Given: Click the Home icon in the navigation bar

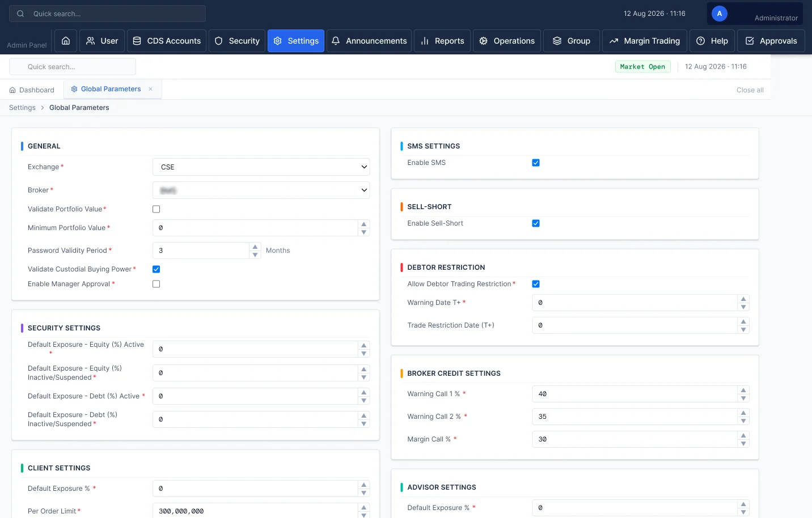Looking at the screenshot, I should [x=66, y=41].
